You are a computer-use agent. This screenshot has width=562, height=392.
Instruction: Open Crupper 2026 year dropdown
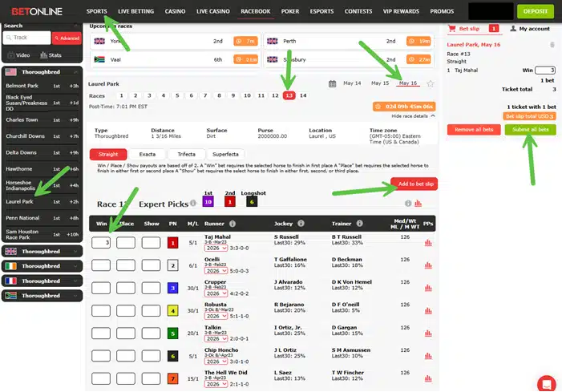216,293
